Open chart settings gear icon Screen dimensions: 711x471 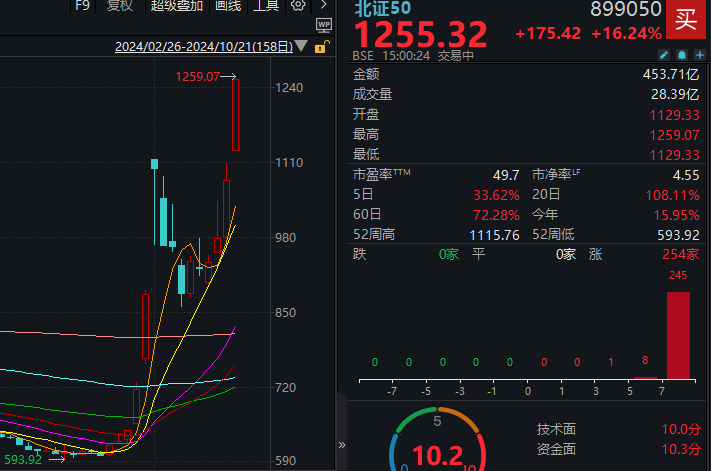pyautogui.click(x=298, y=5)
